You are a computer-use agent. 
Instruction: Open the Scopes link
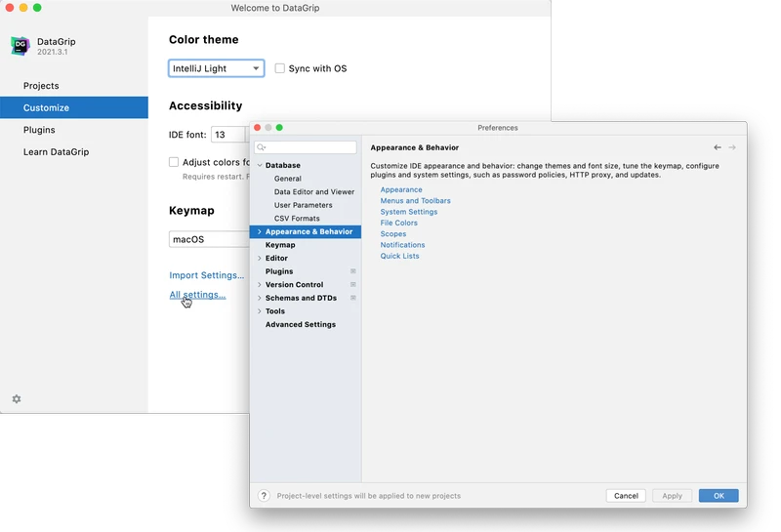coord(393,233)
